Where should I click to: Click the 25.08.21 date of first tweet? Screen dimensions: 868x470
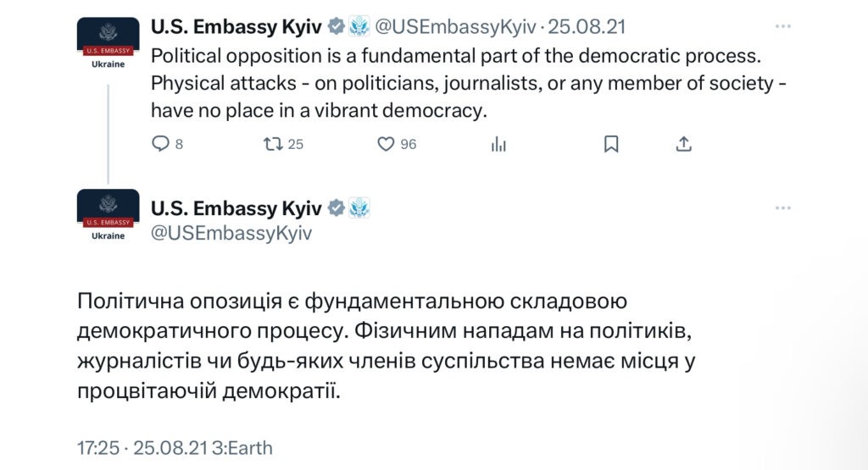587,26
